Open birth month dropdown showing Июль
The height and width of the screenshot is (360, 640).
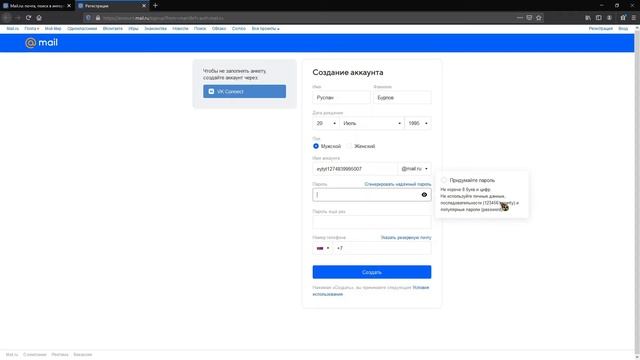click(372, 123)
